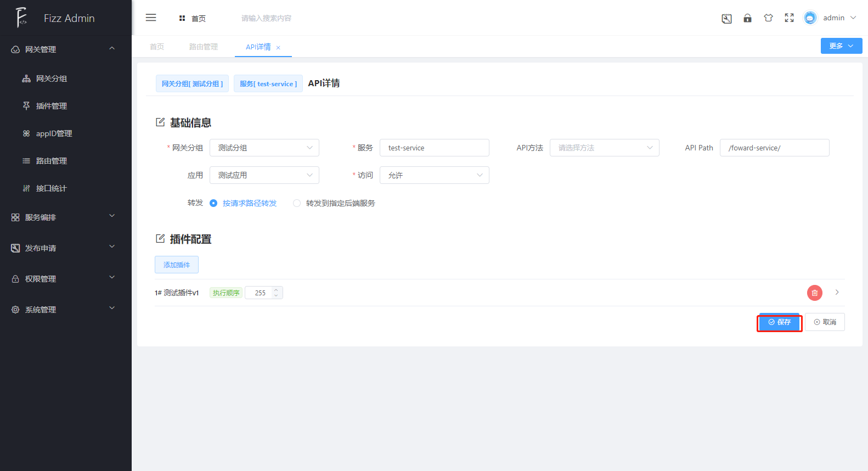
Task: Open the API方法 dropdown
Action: [x=605, y=148]
